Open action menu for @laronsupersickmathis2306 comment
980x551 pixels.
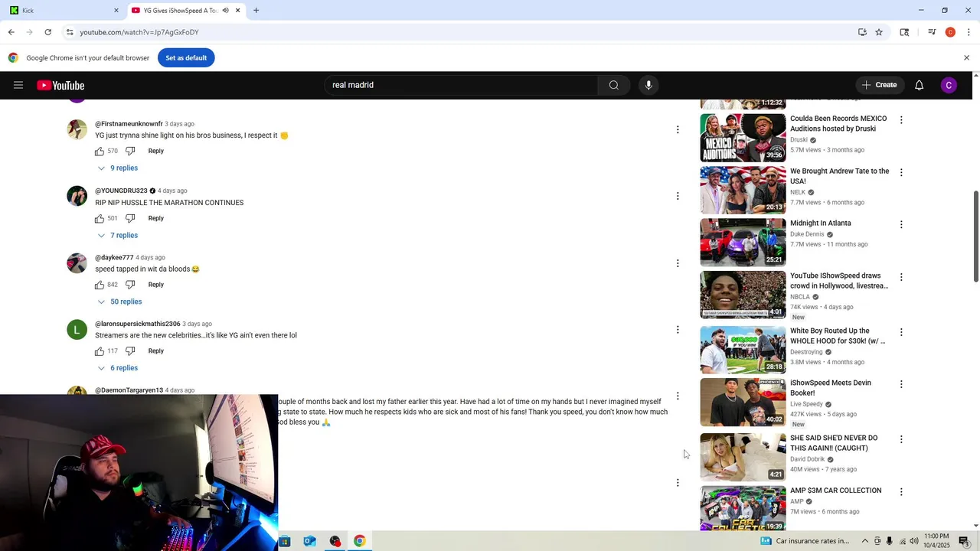[678, 330]
